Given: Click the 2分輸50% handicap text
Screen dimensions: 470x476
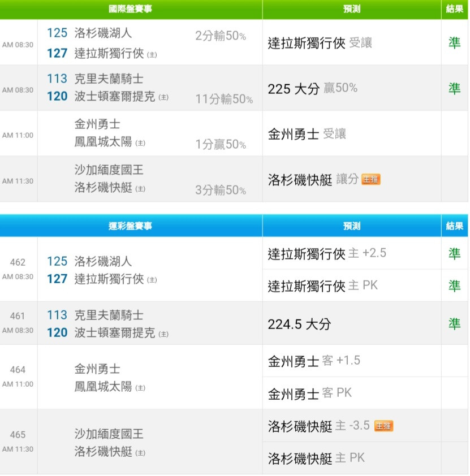Looking at the screenshot, I should (x=221, y=36).
